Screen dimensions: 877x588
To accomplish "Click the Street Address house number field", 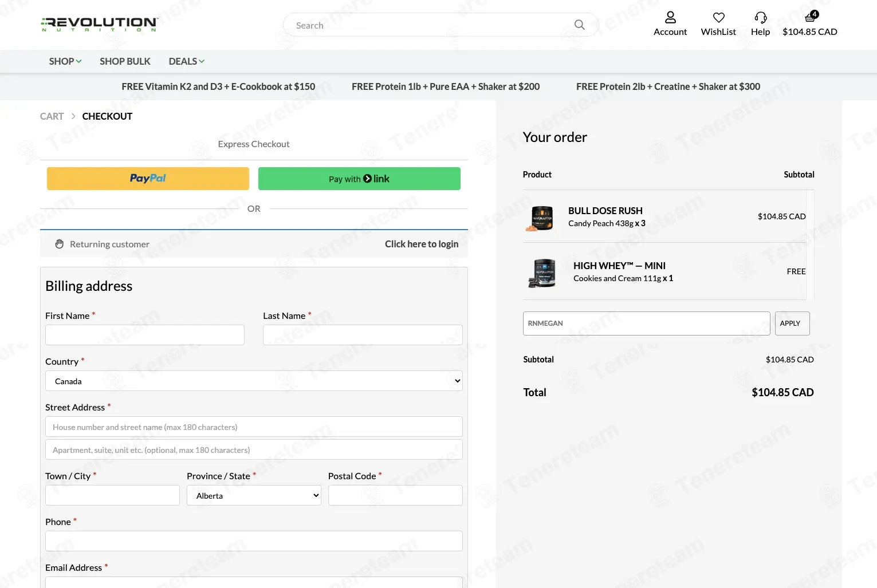I will [x=254, y=427].
